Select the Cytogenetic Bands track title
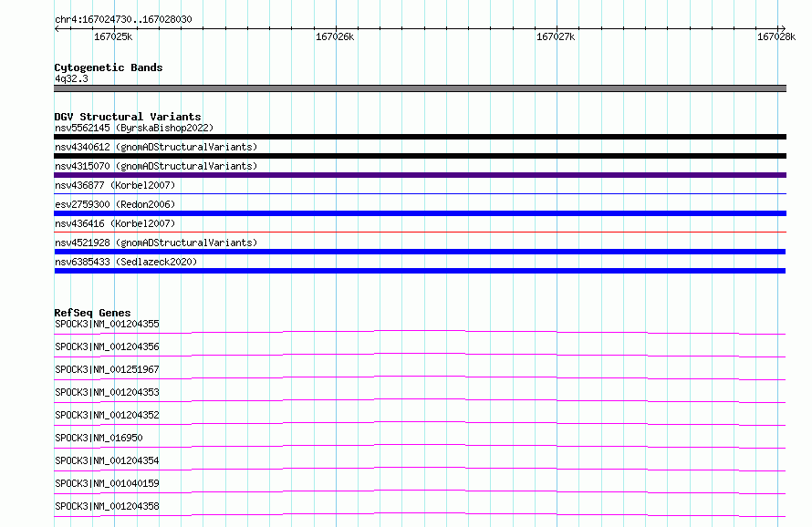 click(109, 67)
